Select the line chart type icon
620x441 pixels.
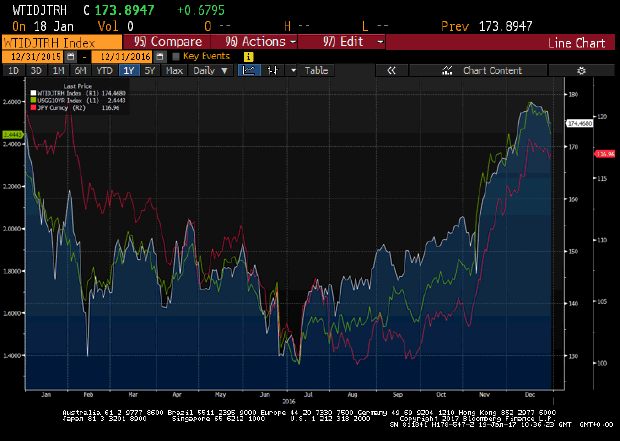[249, 70]
